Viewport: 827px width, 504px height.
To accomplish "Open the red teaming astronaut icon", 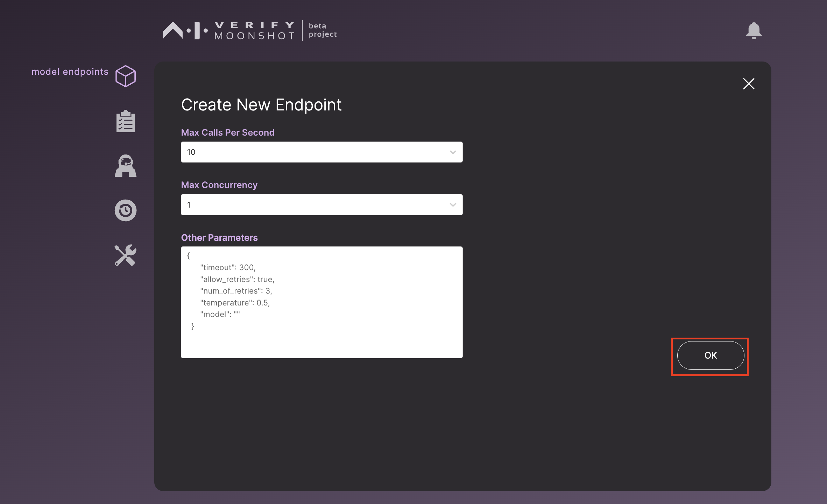I will 126,166.
